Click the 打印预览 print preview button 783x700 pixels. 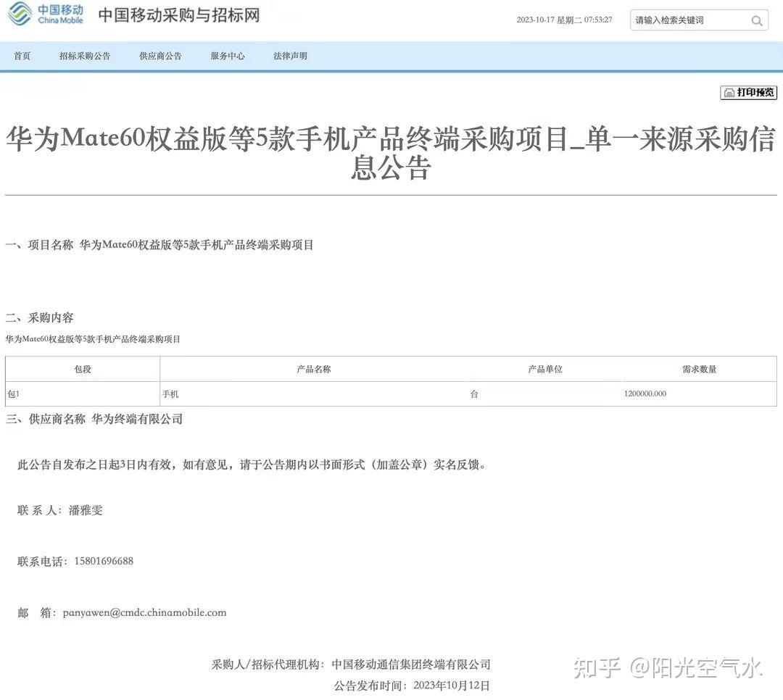[748, 92]
